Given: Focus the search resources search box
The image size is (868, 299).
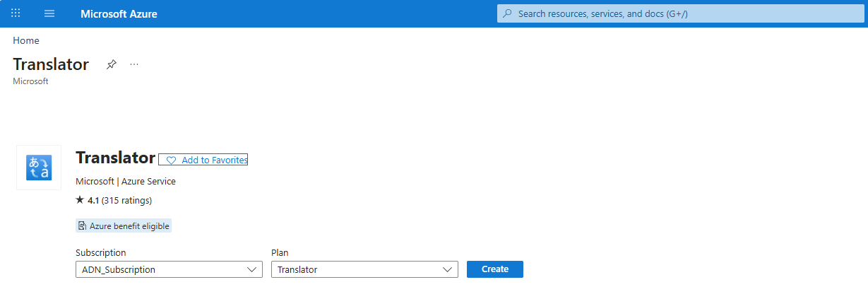Looking at the screenshot, I should tap(681, 13).
